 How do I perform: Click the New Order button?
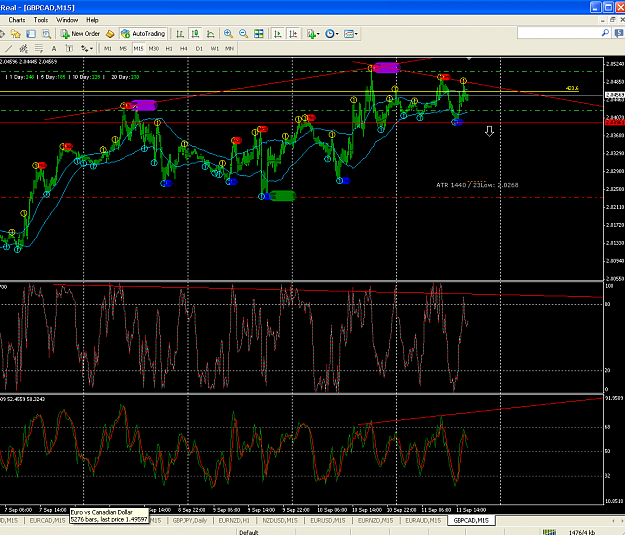point(80,34)
